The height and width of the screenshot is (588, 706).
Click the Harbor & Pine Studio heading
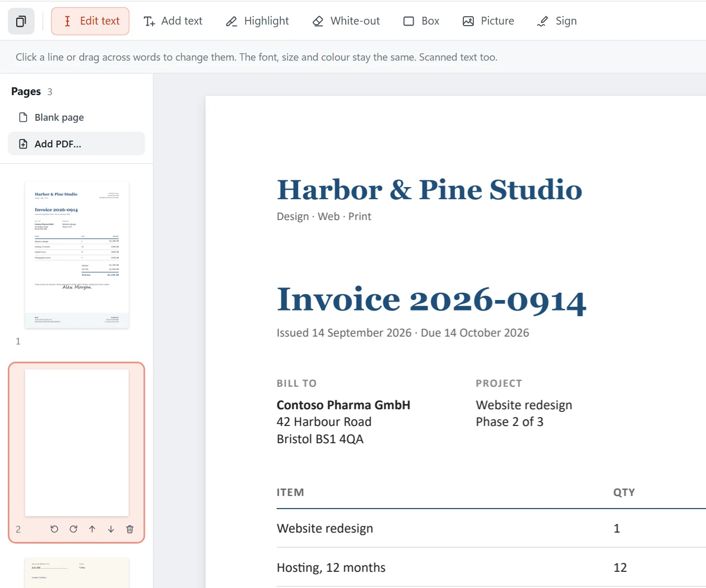(429, 189)
